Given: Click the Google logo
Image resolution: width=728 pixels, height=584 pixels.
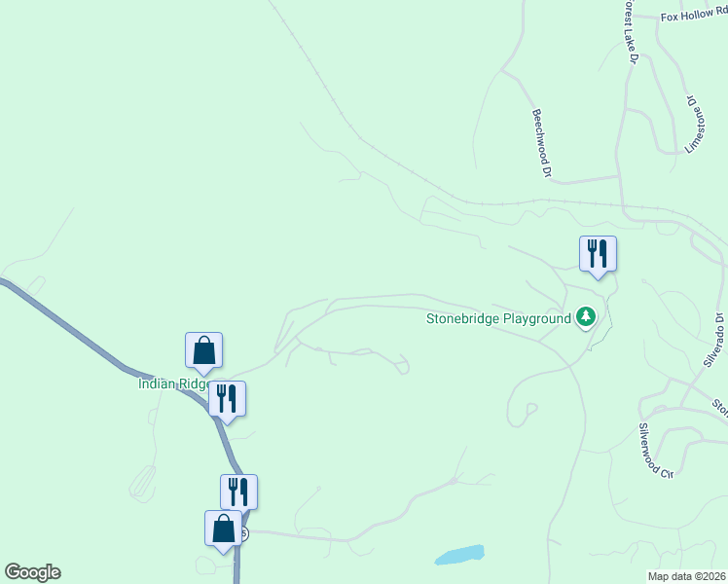Looking at the screenshot, I should pyautogui.click(x=33, y=572).
